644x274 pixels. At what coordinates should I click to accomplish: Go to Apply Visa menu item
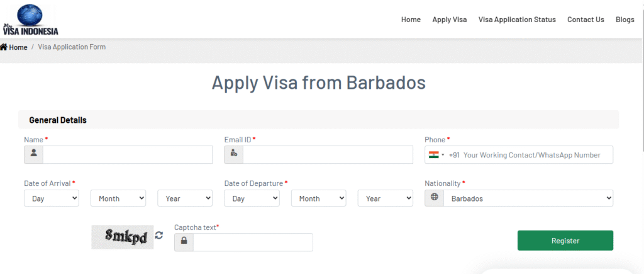450,20
